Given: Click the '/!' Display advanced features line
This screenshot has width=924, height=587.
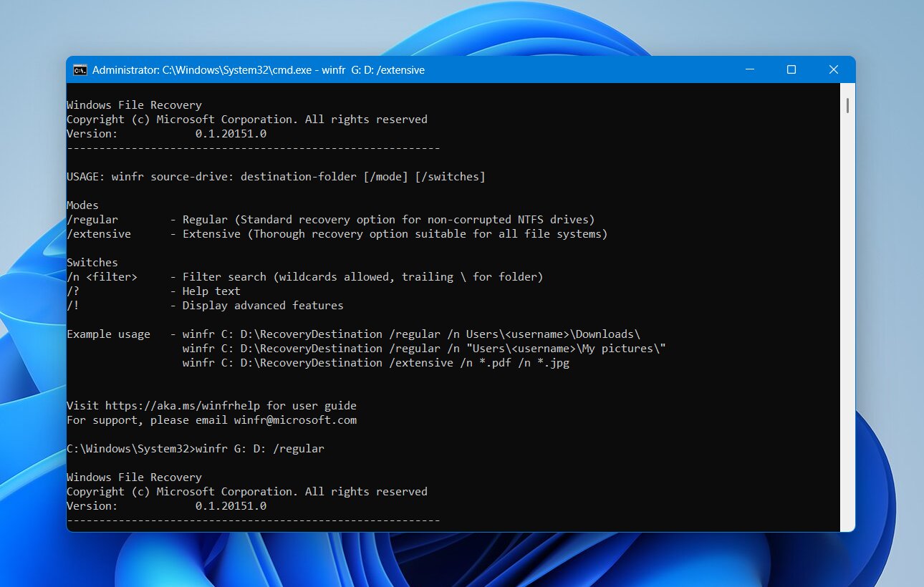Looking at the screenshot, I should (x=205, y=306).
